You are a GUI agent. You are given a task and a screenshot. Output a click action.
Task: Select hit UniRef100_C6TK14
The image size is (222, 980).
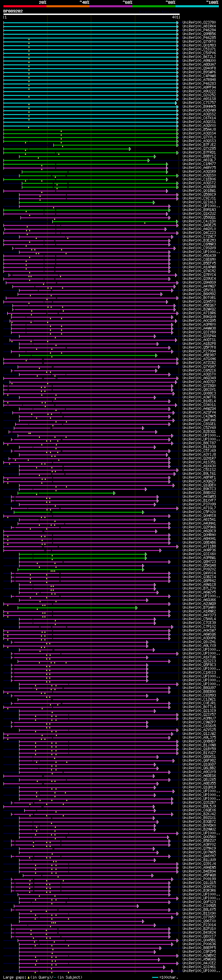point(199,118)
